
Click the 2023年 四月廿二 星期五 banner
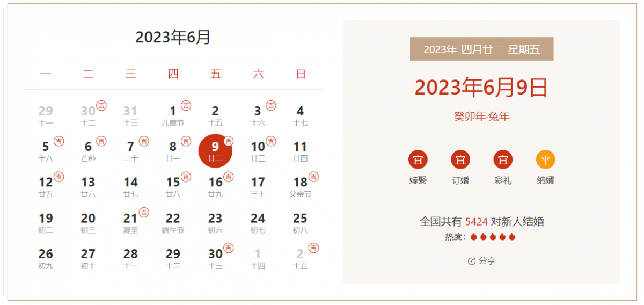pos(481,49)
